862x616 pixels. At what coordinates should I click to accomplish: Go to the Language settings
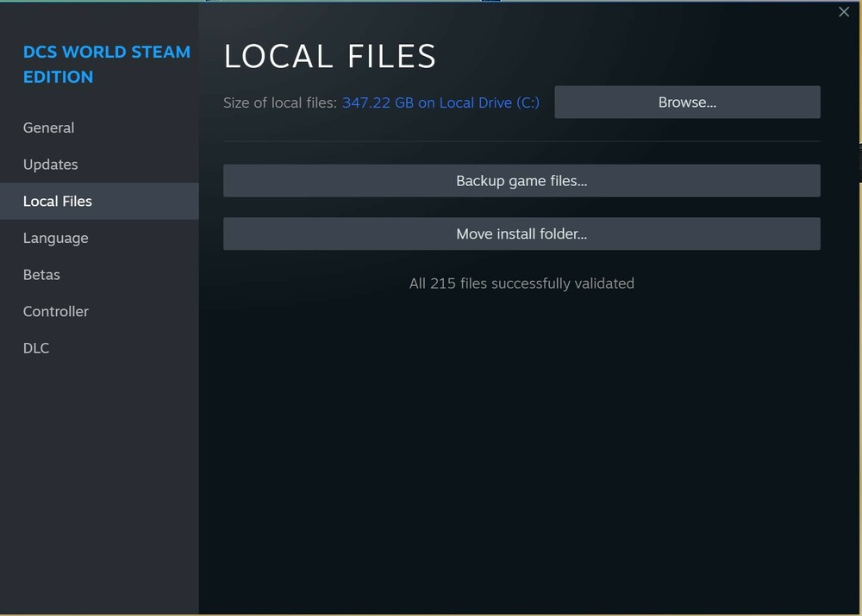(x=55, y=239)
